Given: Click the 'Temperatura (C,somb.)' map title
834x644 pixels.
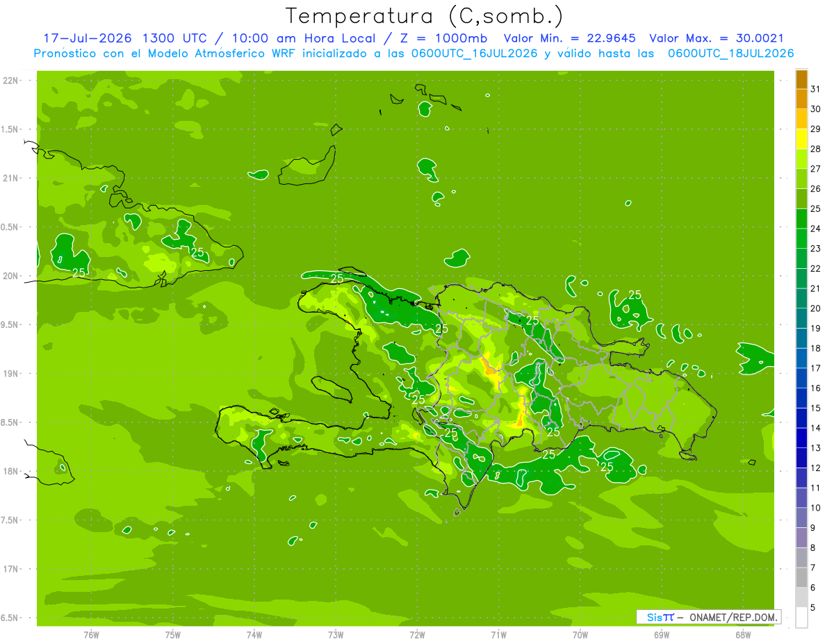Looking at the screenshot, I should click(424, 16).
